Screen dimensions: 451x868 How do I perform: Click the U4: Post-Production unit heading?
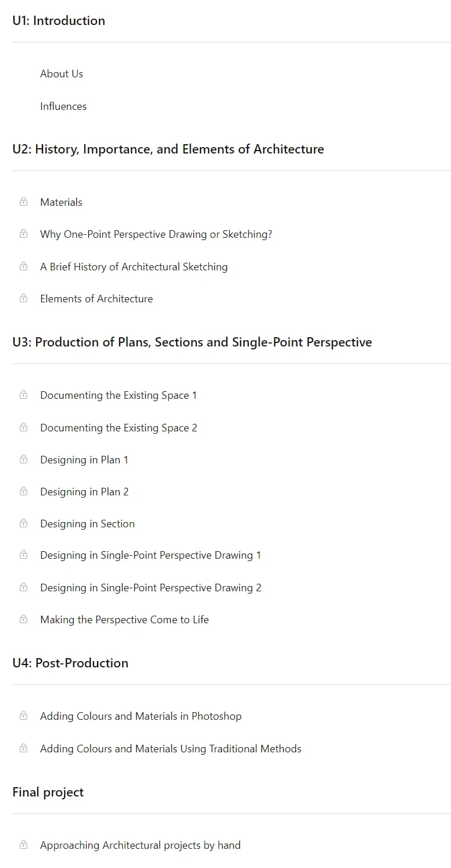point(70,663)
